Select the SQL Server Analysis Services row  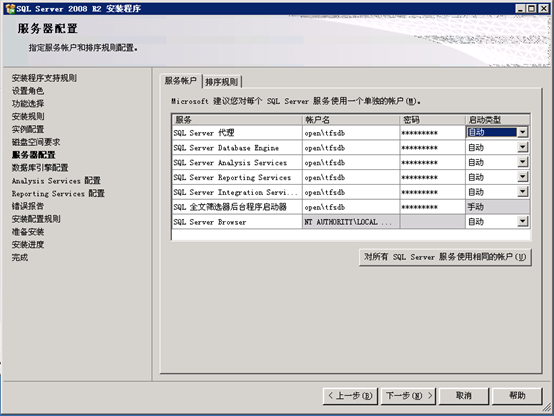click(x=237, y=163)
